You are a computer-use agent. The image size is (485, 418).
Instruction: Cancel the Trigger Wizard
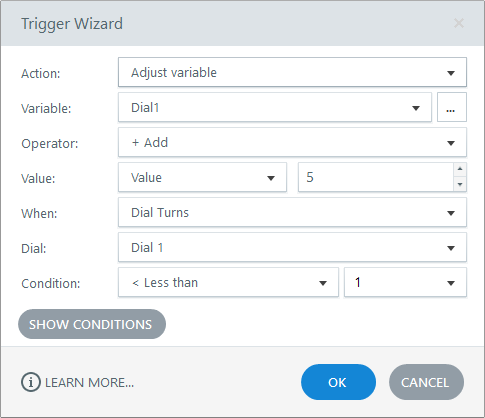(426, 382)
